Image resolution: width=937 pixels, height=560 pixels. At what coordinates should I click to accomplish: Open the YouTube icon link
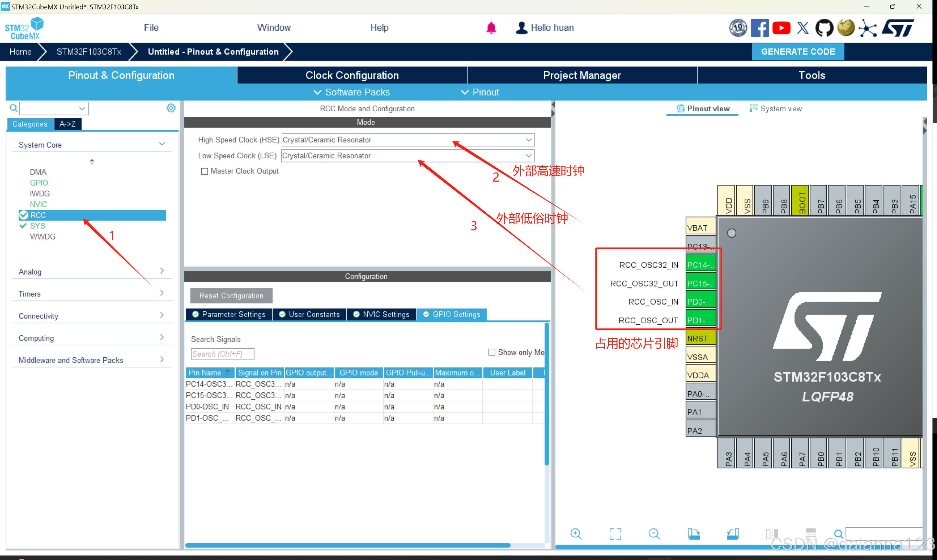[781, 28]
